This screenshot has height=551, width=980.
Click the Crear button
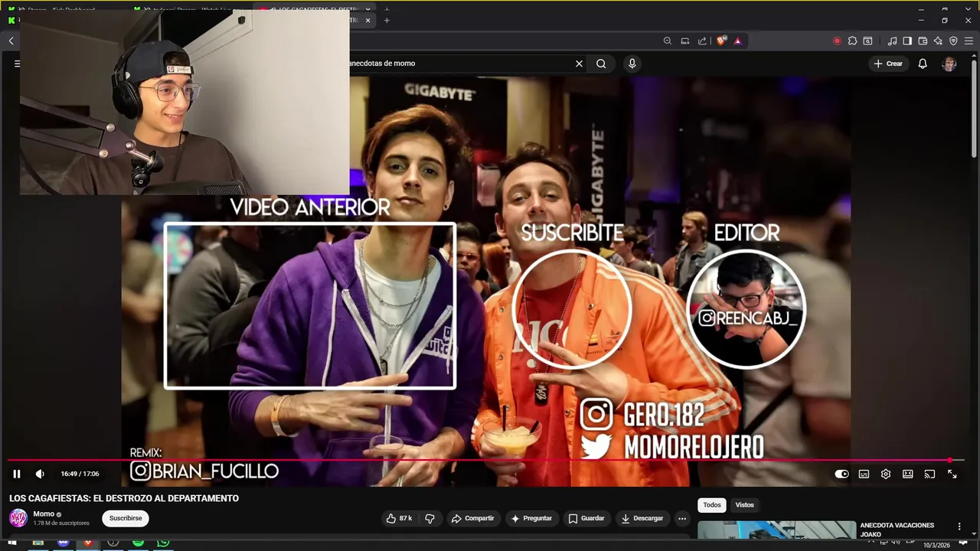pyautogui.click(x=888, y=64)
